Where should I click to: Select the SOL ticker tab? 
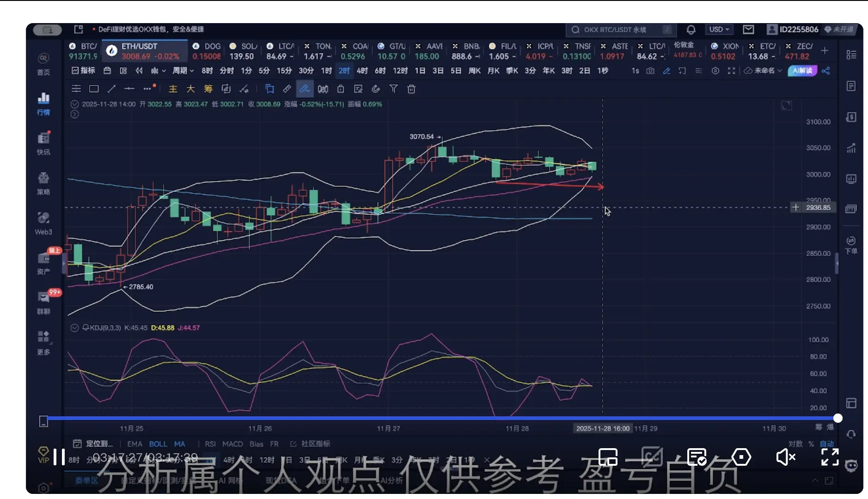click(242, 51)
